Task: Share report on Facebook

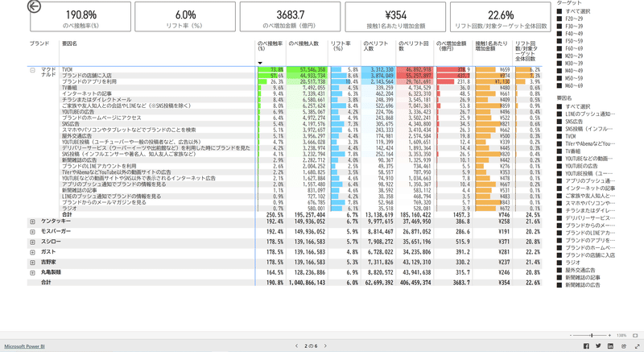Action: point(586,346)
